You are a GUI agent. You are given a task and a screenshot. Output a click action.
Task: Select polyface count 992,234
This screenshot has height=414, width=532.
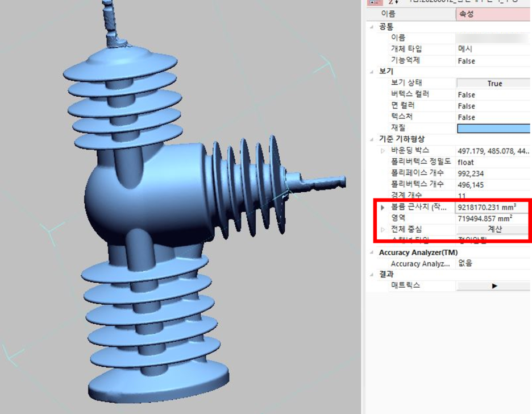(471, 173)
